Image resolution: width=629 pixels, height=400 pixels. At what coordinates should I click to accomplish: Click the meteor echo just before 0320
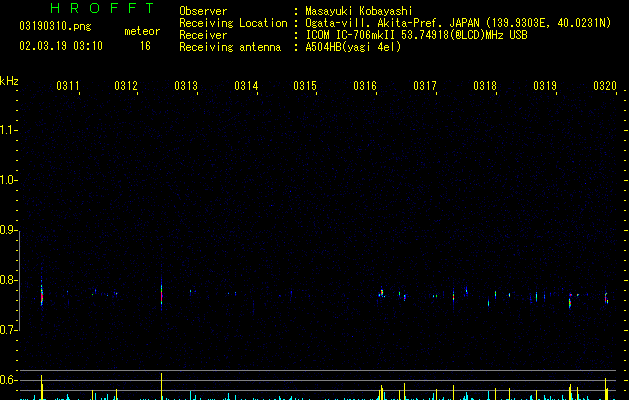point(607,298)
